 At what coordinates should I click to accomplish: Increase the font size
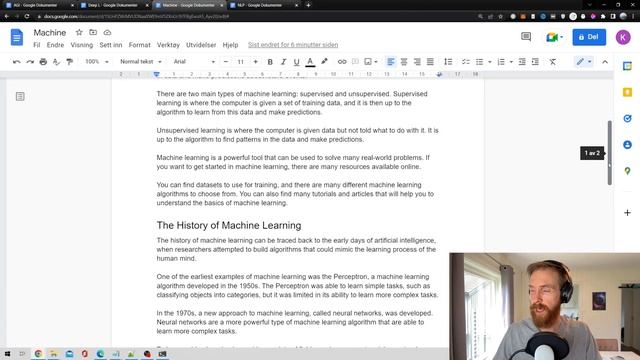[256, 62]
